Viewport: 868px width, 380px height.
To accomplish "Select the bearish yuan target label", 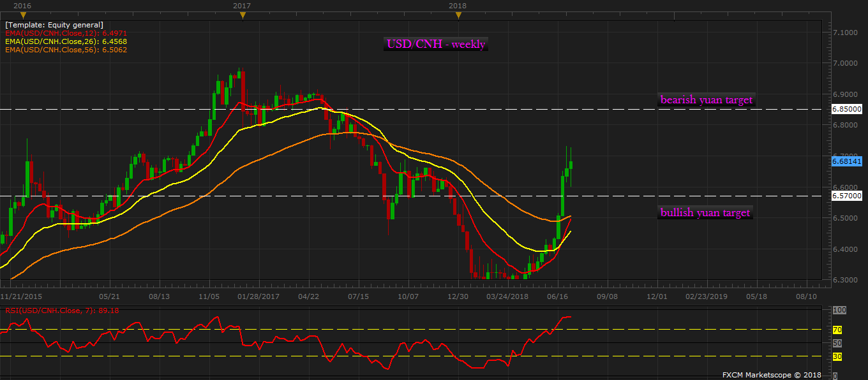I will [707, 99].
